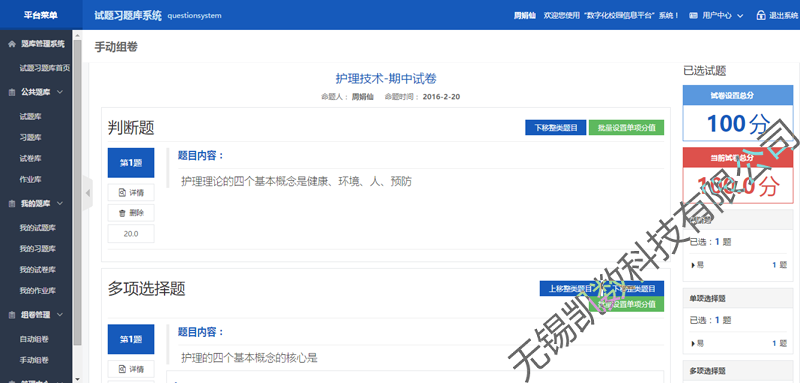
Task: Open 试题习题库首页 in sidebar
Action: pos(44,68)
